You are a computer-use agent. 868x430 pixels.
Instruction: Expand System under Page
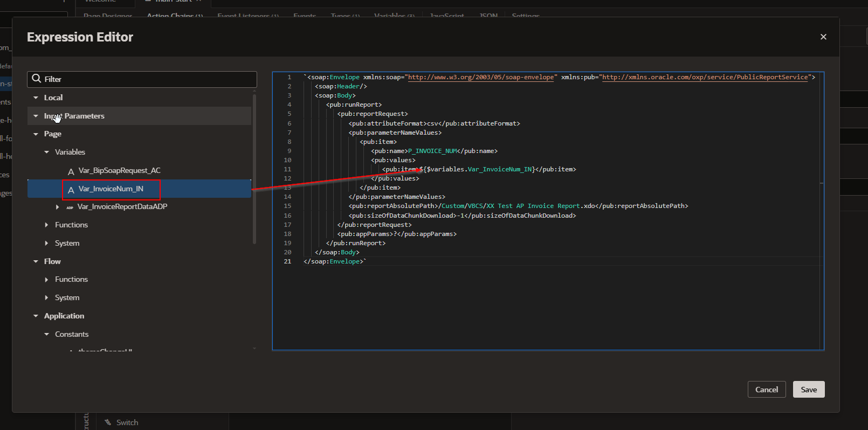(x=46, y=244)
